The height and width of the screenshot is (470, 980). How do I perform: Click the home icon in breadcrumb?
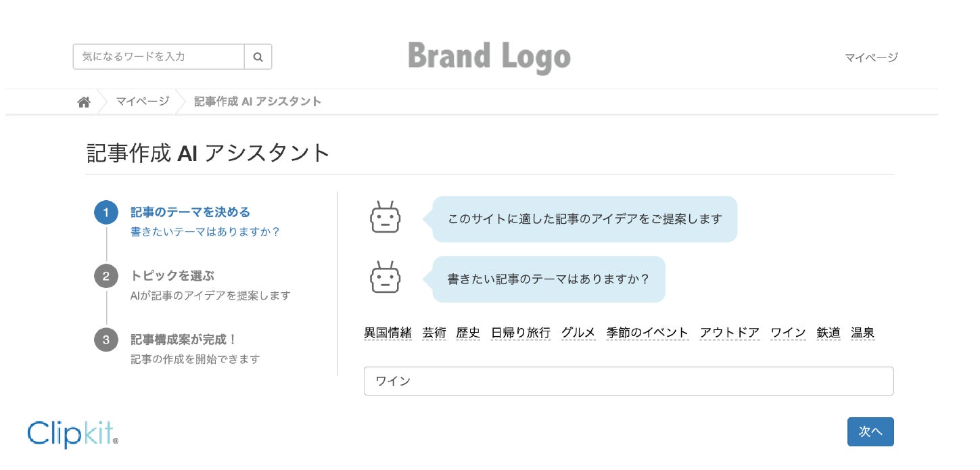point(84,102)
